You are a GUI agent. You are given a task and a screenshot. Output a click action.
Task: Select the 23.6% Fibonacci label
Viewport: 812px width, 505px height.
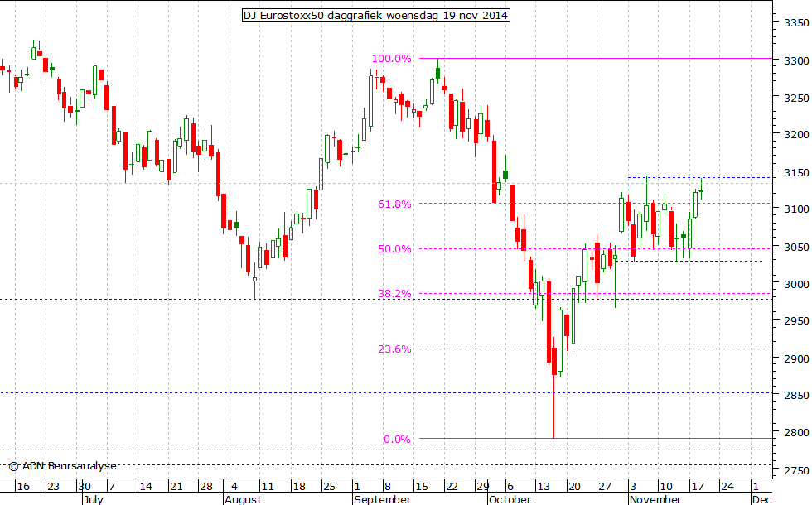coord(394,349)
